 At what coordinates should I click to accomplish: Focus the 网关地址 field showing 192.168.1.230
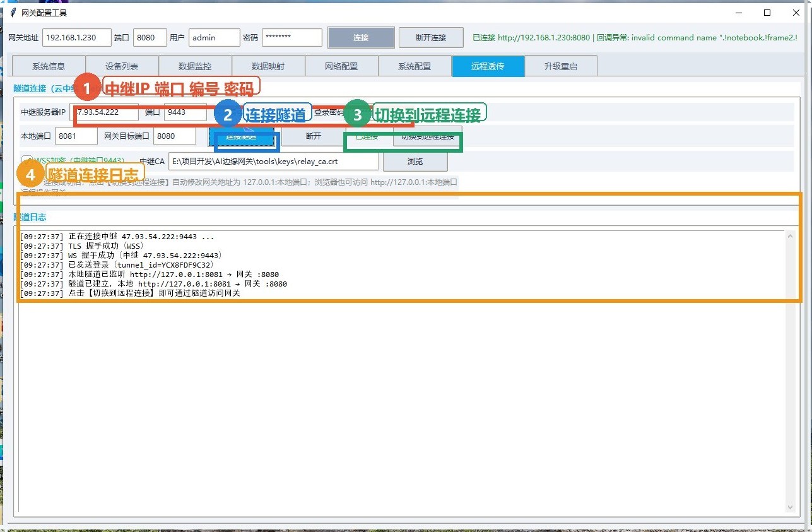[77, 37]
